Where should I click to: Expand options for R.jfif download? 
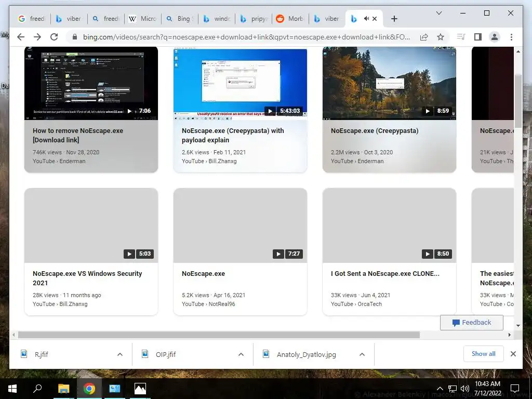120,354
